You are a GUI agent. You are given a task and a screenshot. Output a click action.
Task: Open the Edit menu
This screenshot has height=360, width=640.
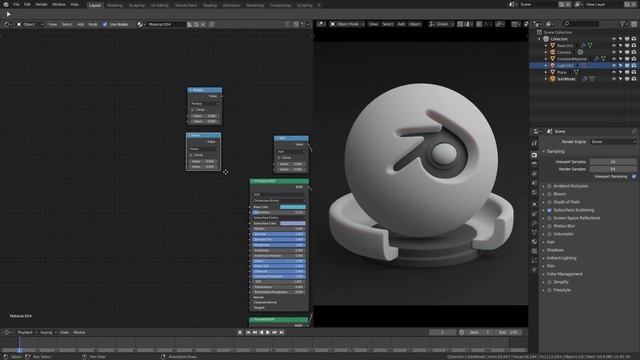27,4
